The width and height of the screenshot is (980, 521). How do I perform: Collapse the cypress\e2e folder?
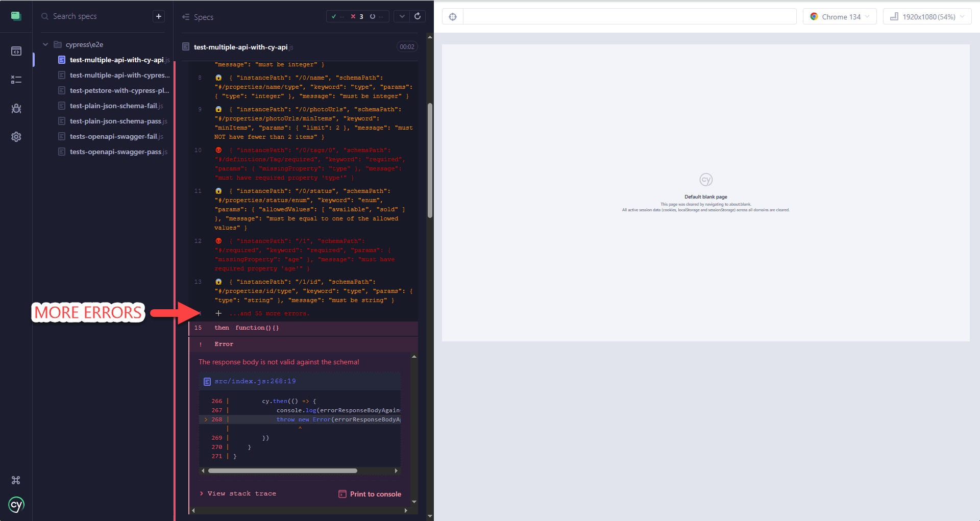click(45, 44)
